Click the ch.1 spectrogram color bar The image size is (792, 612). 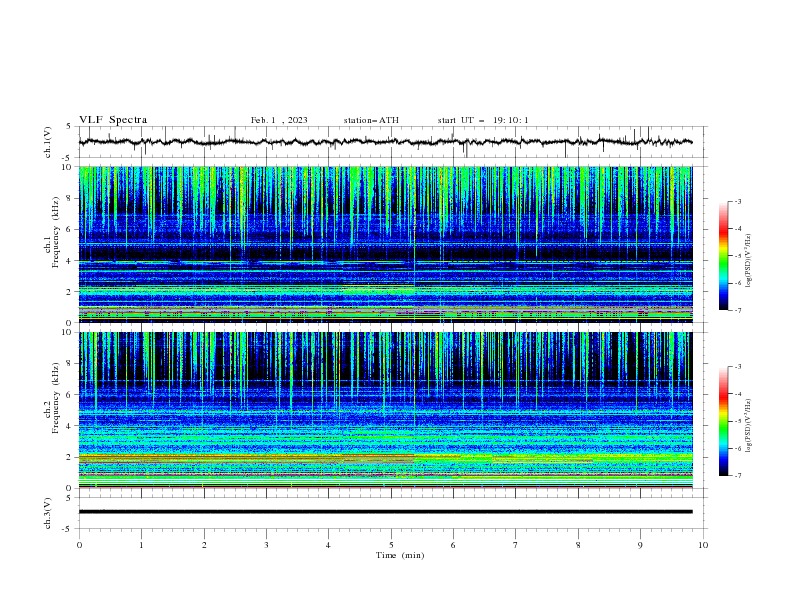click(723, 256)
